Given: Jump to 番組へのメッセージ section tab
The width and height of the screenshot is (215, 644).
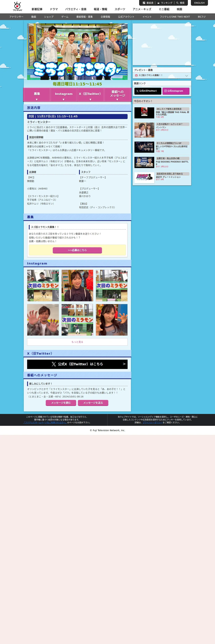Looking at the screenshot, I should tap(117, 95).
